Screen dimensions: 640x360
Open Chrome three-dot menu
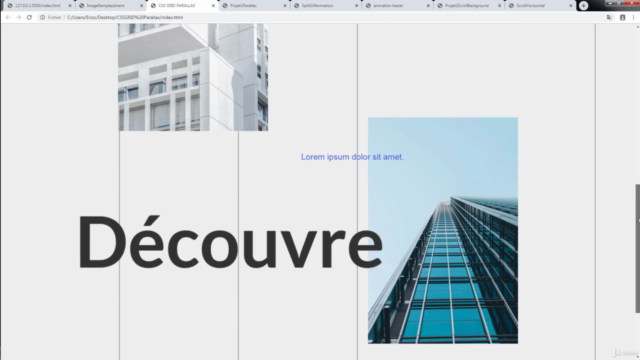pos(633,18)
